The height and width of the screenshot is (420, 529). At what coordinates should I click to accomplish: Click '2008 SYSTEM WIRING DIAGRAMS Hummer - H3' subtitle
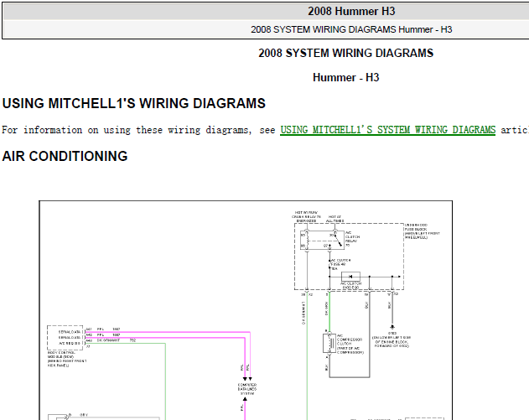click(x=351, y=29)
